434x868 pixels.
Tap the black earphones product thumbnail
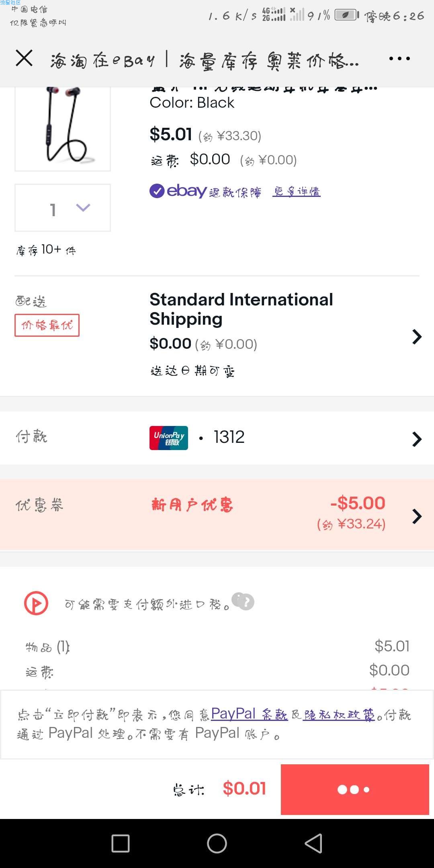point(63,129)
